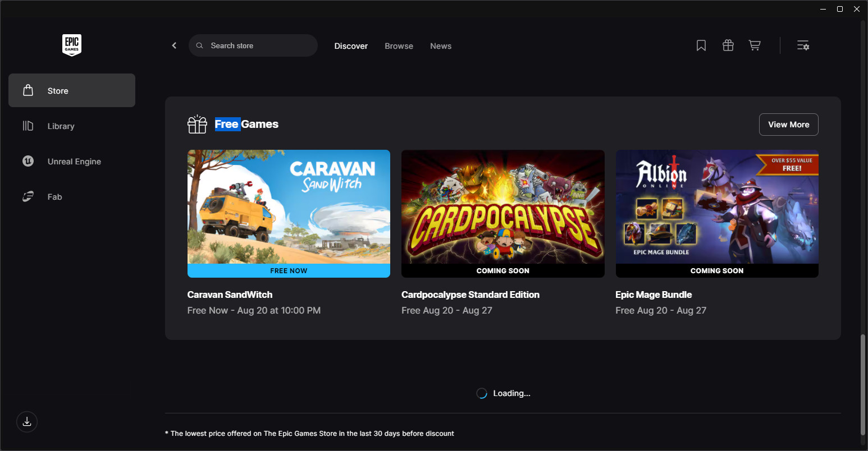Open Unreal Engine sidebar item
The height and width of the screenshot is (451, 868).
click(x=72, y=161)
